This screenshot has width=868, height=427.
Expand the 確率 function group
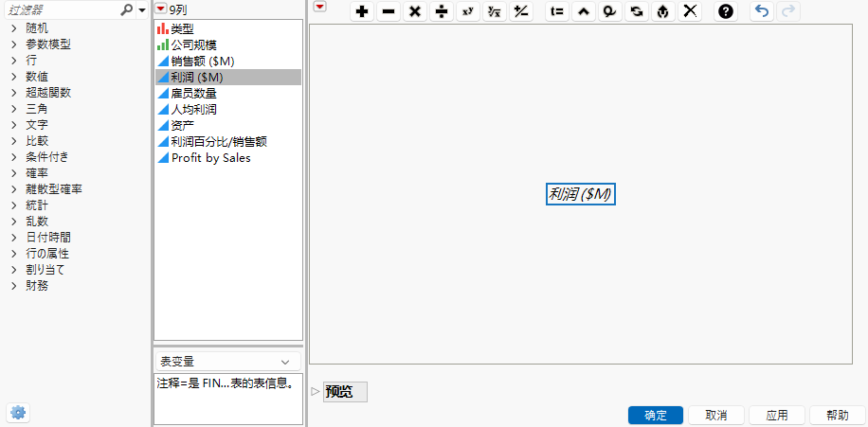[14, 173]
